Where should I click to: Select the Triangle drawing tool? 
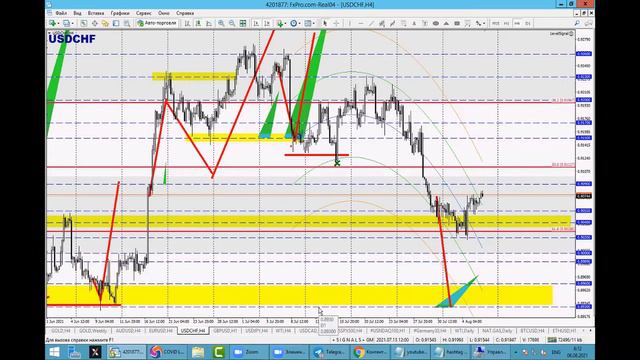click(446, 23)
